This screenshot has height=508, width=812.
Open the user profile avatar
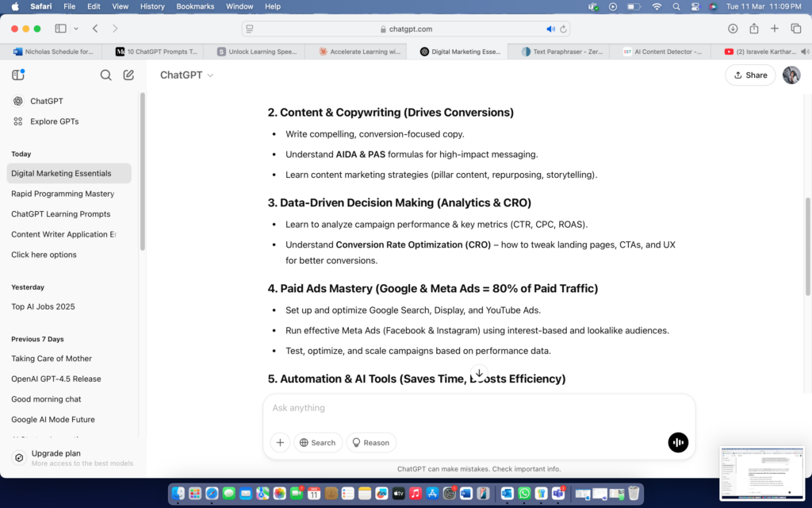[791, 75]
